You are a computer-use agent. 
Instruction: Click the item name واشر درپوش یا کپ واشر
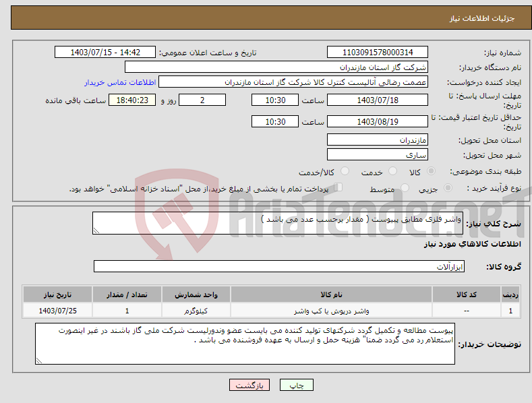click(x=331, y=311)
